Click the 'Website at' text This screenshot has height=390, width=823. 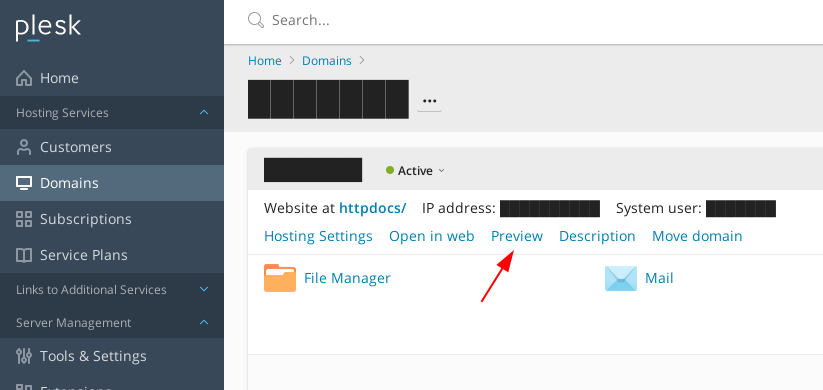pyautogui.click(x=299, y=208)
